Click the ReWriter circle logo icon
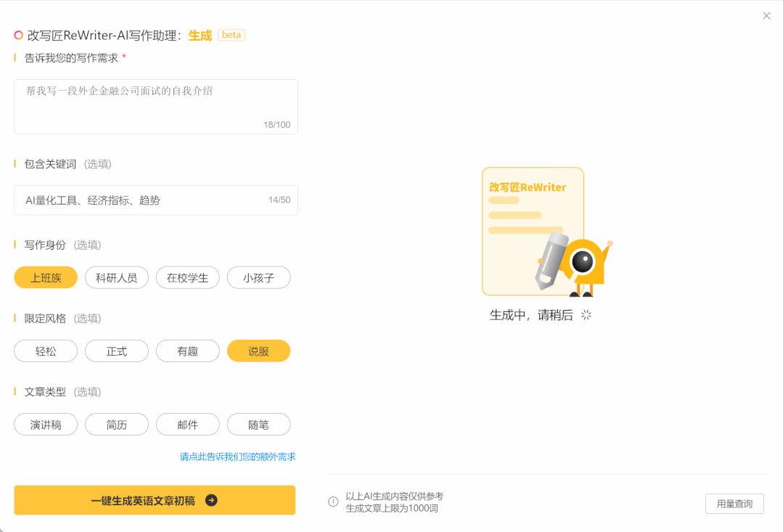783x532 pixels. [x=18, y=34]
